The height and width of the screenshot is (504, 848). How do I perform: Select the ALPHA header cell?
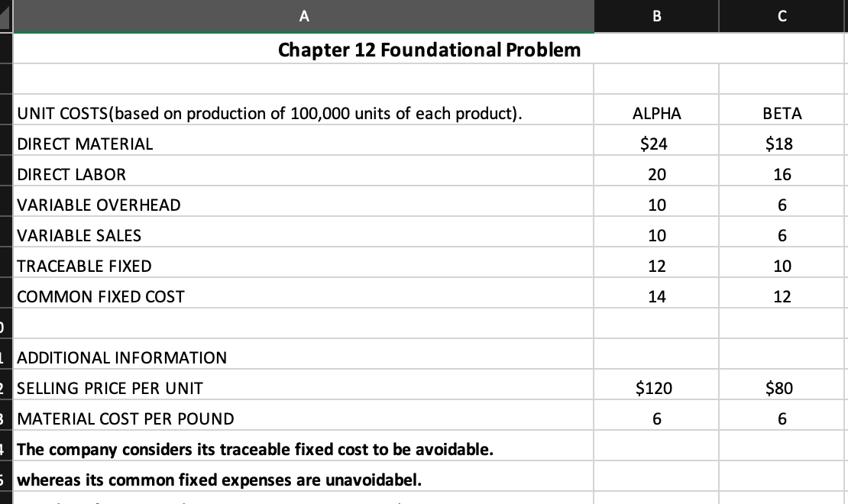point(655,113)
